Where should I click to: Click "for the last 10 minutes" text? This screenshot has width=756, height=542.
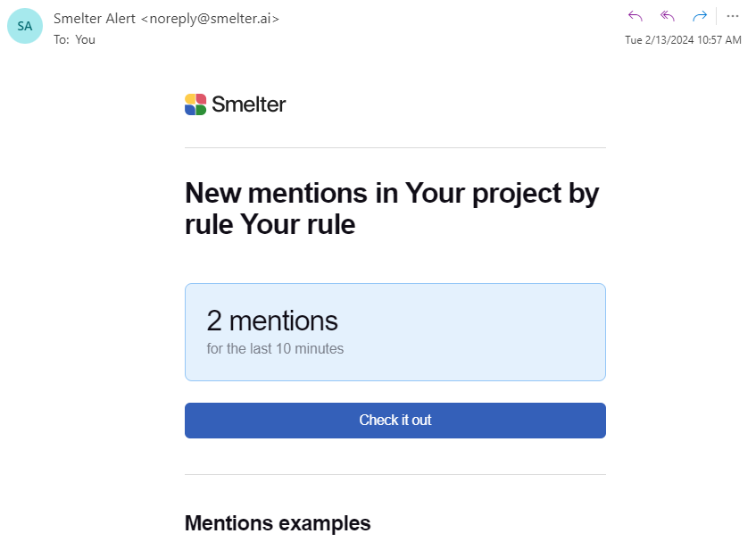275,348
